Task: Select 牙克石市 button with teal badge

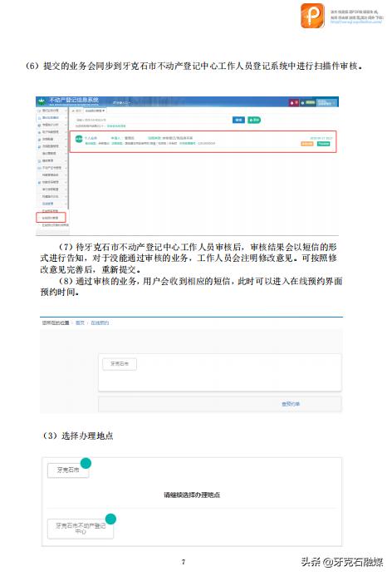Action: click(68, 470)
